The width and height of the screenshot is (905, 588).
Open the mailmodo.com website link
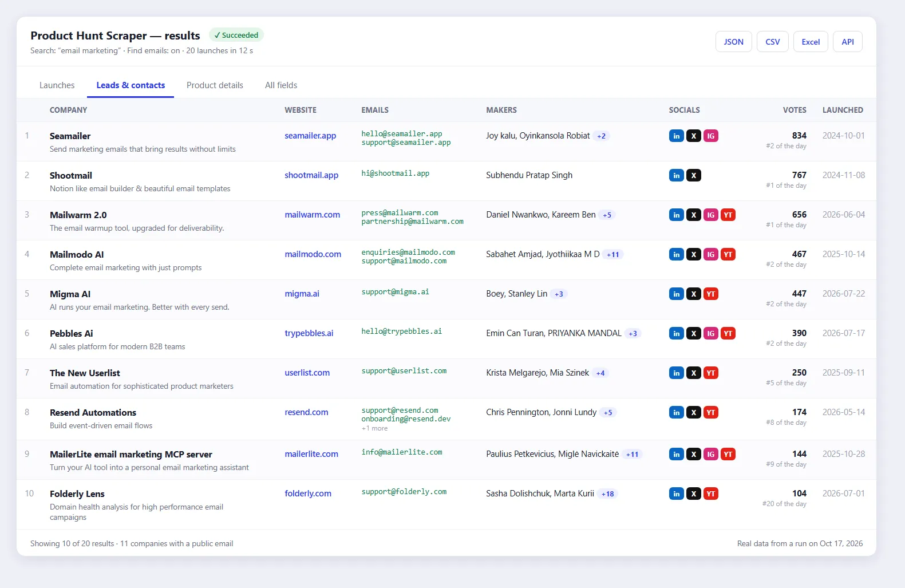click(x=313, y=254)
